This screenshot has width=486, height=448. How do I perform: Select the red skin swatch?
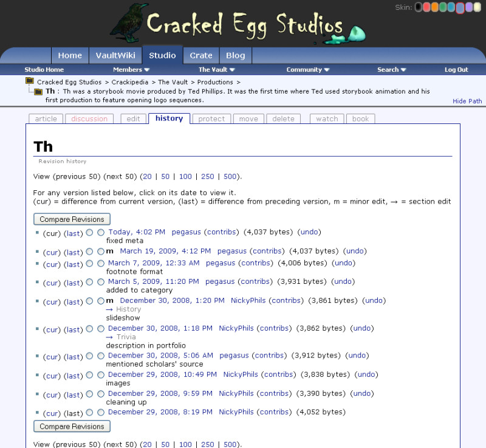click(x=427, y=7)
